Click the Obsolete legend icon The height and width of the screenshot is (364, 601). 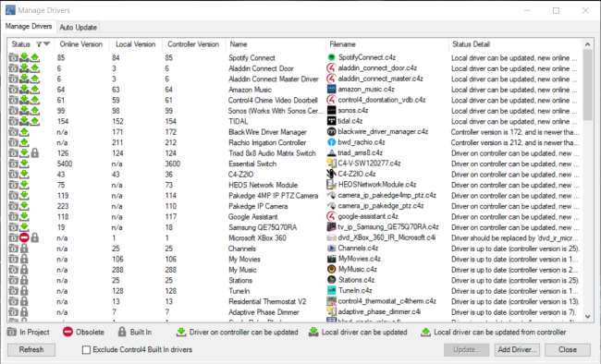pyautogui.click(x=67, y=332)
